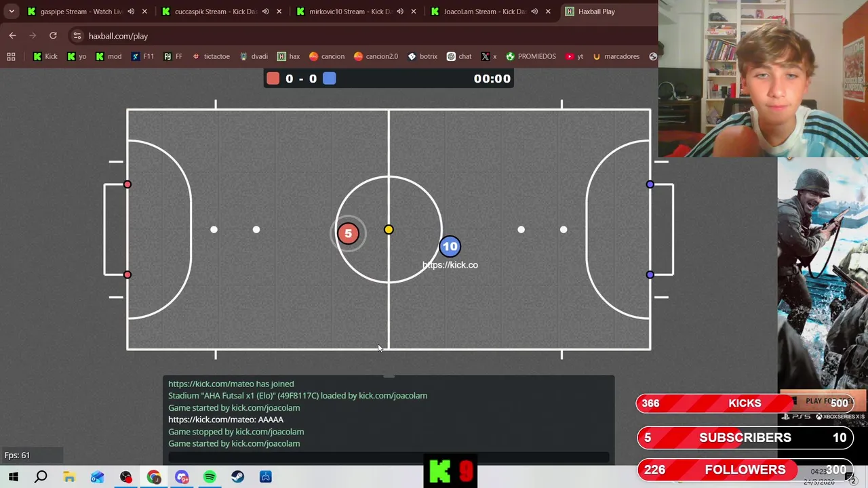The image size is (868, 488).
Task: Click the red team color square on scoreboard
Action: point(273,79)
